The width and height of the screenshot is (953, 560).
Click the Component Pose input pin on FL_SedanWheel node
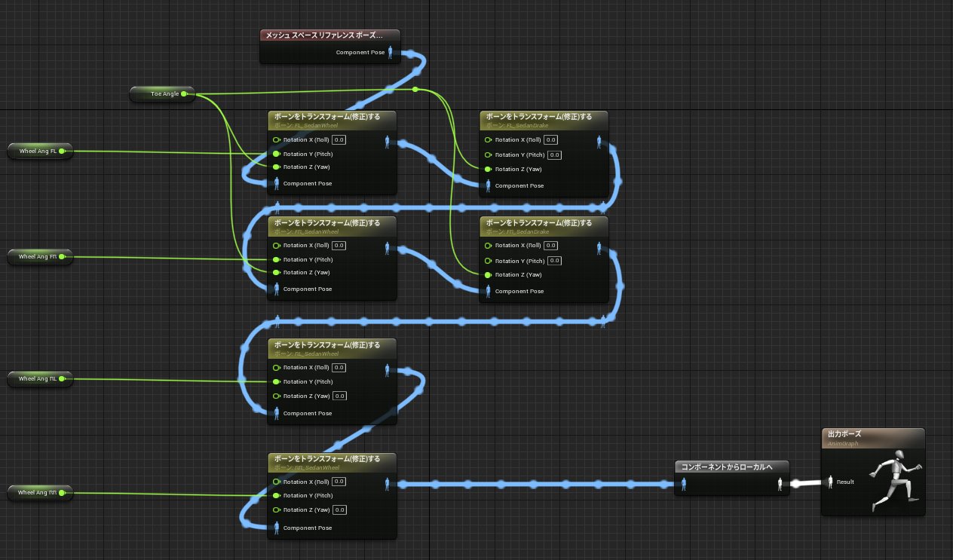pyautogui.click(x=277, y=183)
